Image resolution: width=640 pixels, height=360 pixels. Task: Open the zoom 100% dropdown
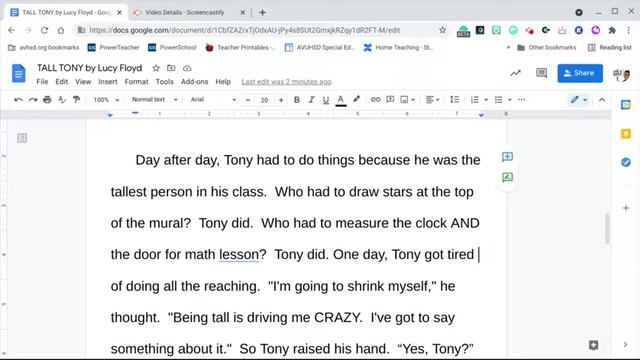pyautogui.click(x=106, y=100)
